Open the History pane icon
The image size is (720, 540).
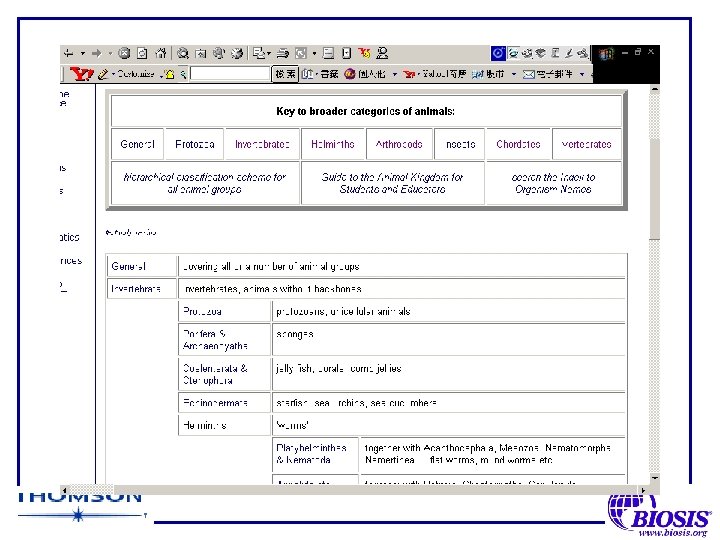[x=236, y=54]
